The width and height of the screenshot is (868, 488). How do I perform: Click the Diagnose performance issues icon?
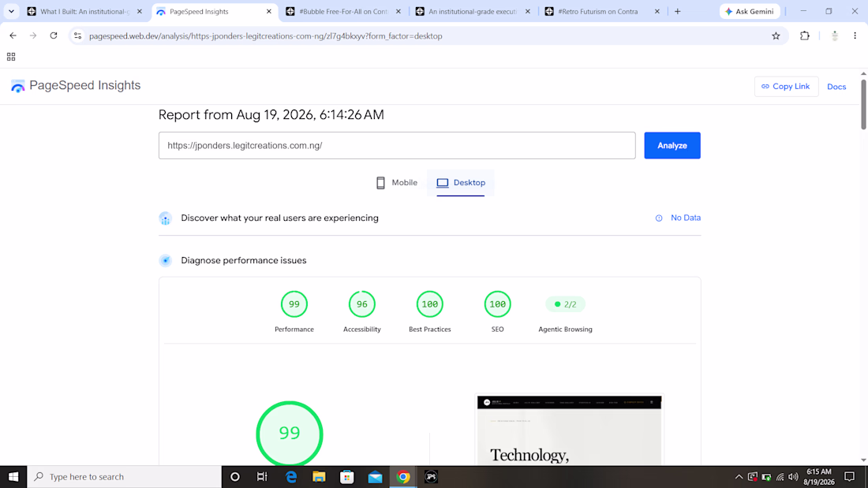(166, 261)
